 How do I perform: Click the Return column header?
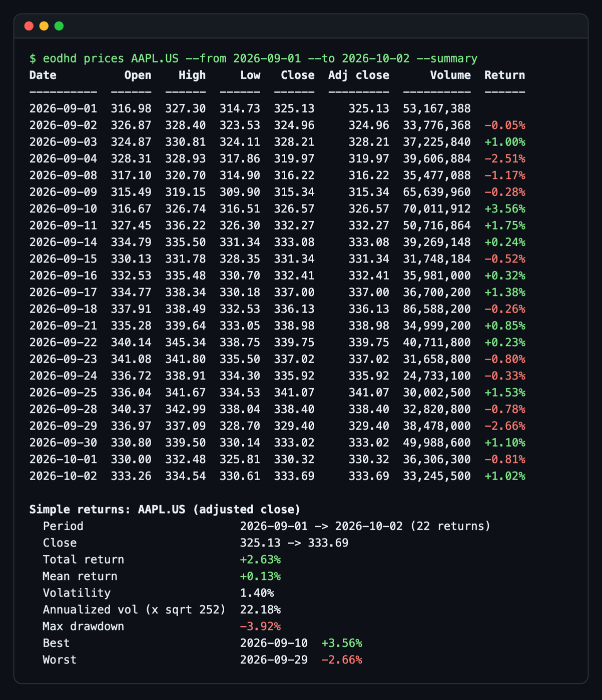pos(505,75)
